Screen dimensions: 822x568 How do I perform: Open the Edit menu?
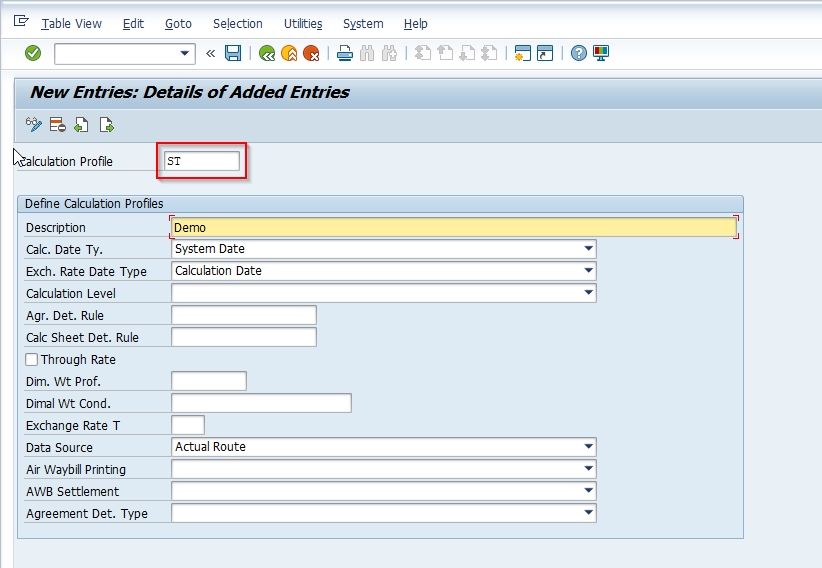pos(133,24)
